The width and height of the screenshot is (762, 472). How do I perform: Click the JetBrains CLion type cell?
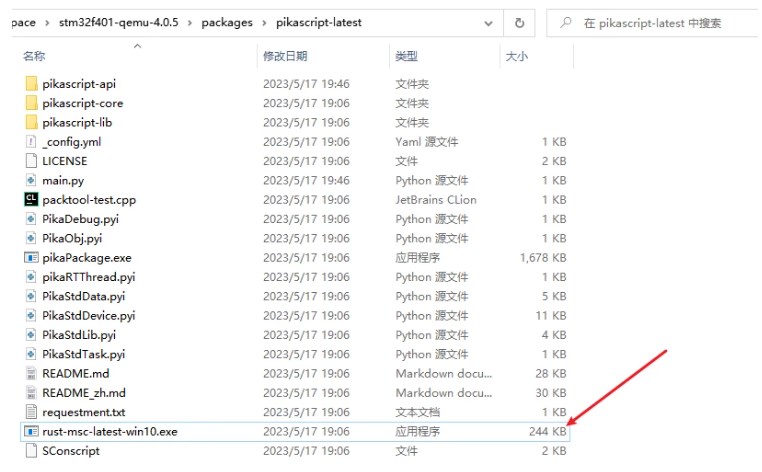coord(435,199)
